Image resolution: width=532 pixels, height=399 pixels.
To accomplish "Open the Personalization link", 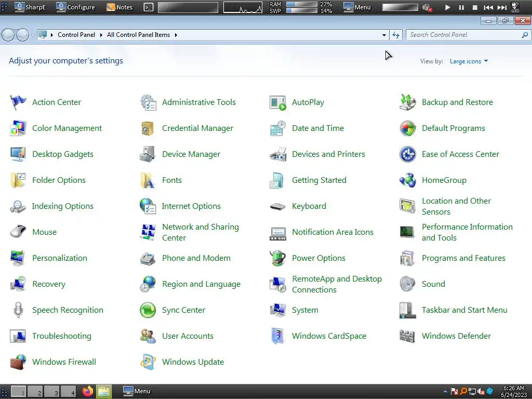I will 60,258.
